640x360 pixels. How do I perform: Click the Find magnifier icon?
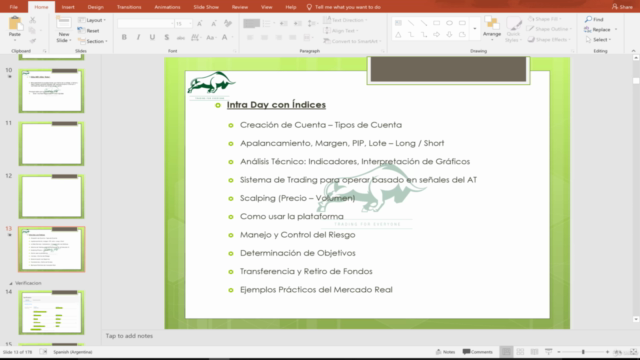point(588,19)
